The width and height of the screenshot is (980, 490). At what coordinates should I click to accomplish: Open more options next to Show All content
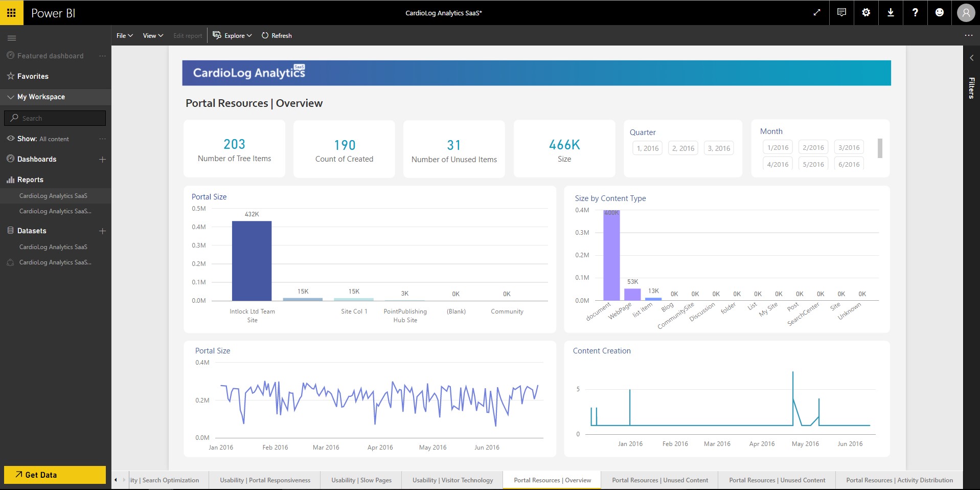click(x=102, y=139)
